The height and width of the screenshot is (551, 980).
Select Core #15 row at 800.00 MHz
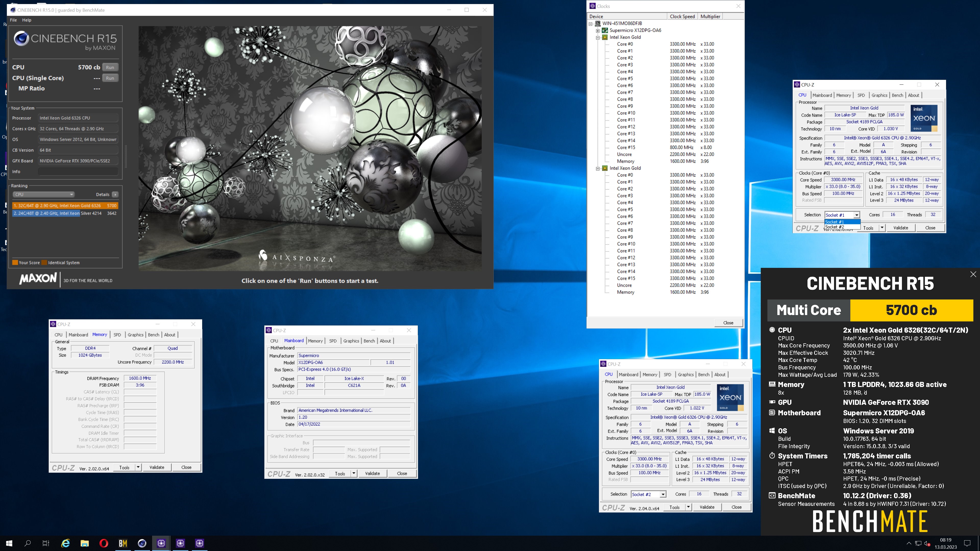click(666, 147)
